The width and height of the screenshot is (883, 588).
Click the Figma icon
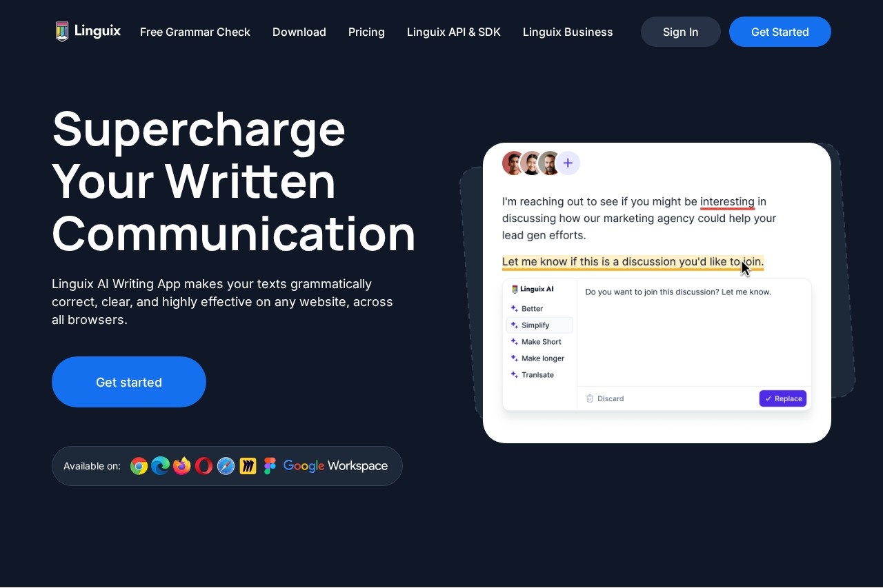tap(270, 467)
